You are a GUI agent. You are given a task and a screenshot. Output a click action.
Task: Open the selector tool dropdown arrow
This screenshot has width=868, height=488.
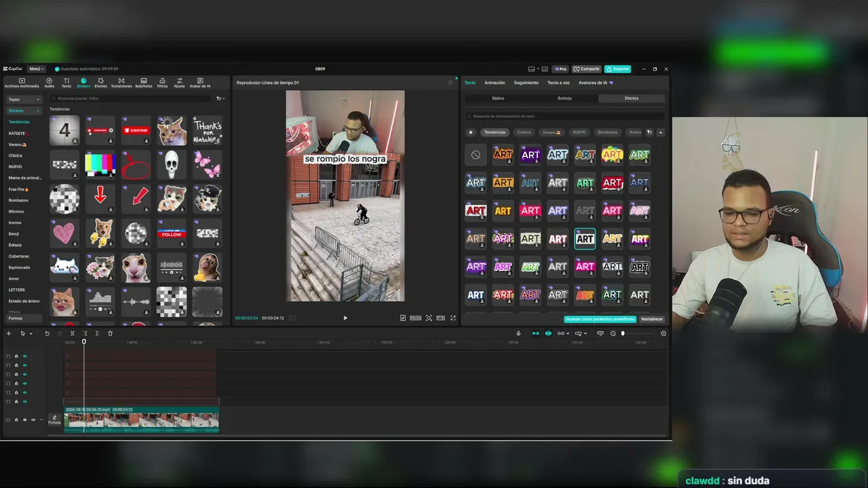(x=31, y=333)
